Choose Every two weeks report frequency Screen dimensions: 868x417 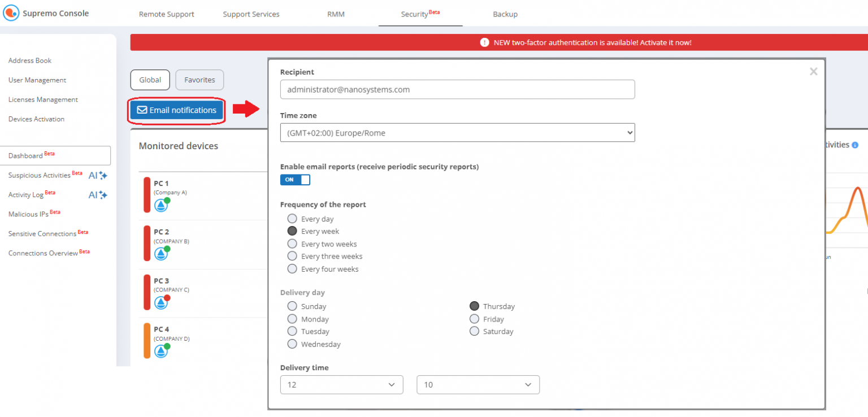tap(292, 244)
